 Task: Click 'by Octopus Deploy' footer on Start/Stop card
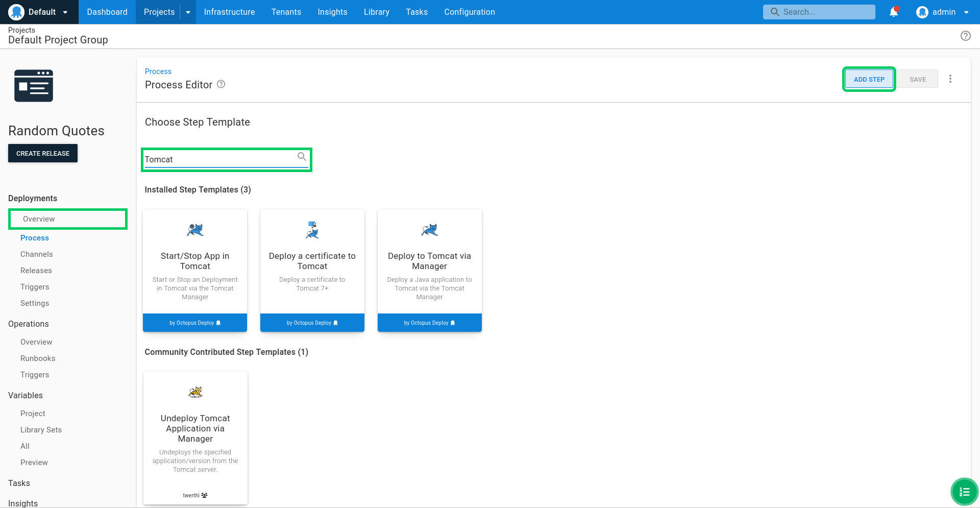click(x=195, y=323)
